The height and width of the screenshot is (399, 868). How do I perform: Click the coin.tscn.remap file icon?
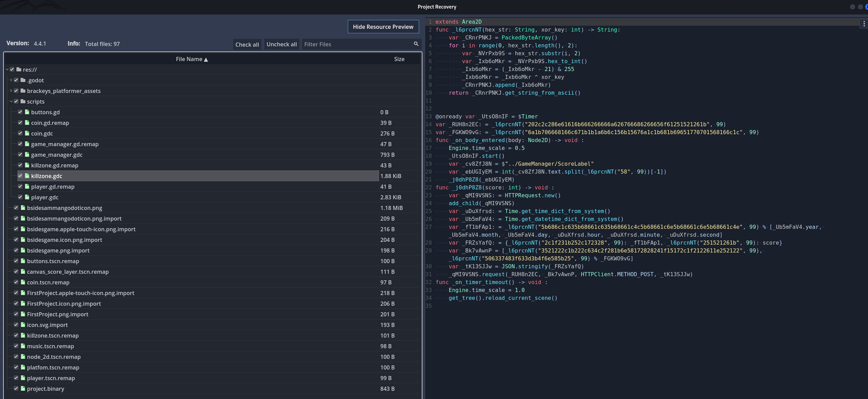coord(23,282)
